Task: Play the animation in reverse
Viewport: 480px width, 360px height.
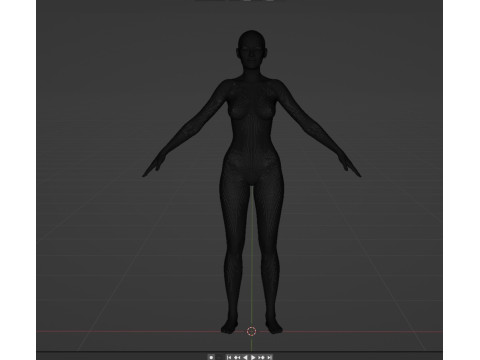Action: point(245,357)
